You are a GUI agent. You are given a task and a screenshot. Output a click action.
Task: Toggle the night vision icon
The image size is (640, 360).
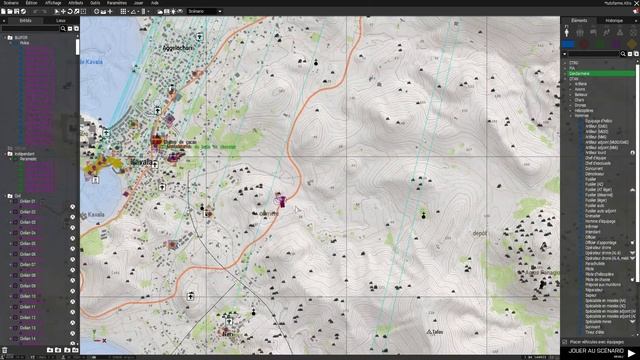[180, 11]
